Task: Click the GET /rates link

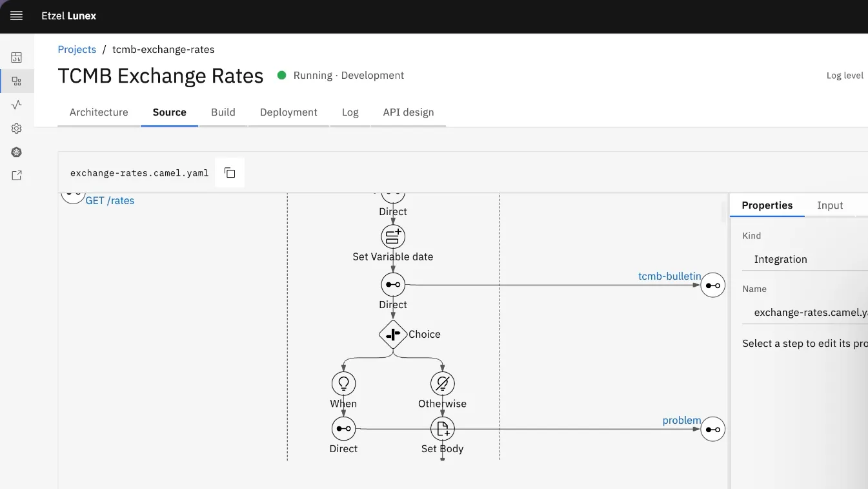Action: pyautogui.click(x=110, y=201)
